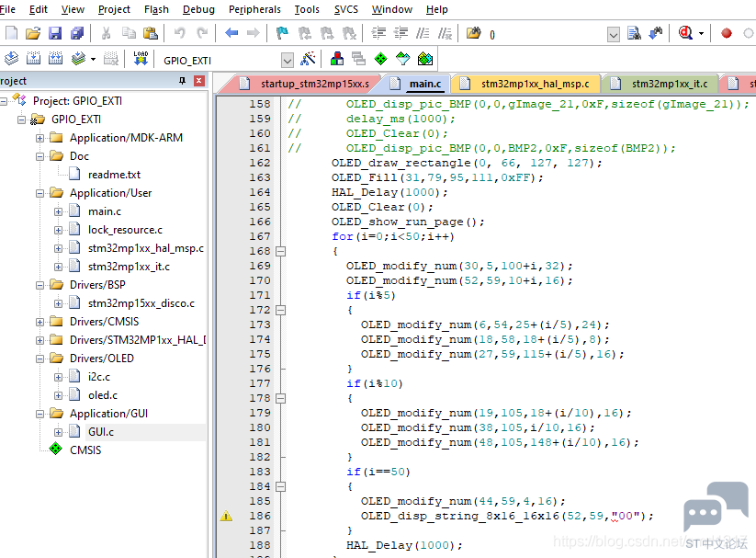
Task: Select oled.c in project tree
Action: (x=103, y=395)
